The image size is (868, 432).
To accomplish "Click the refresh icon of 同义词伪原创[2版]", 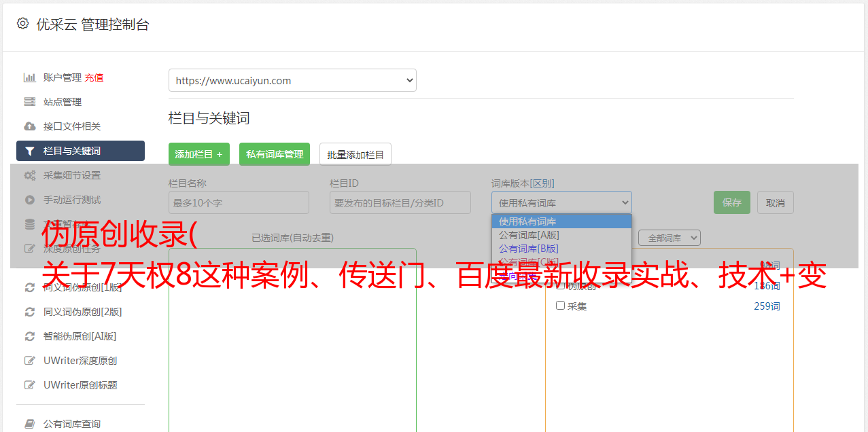I will (x=29, y=312).
